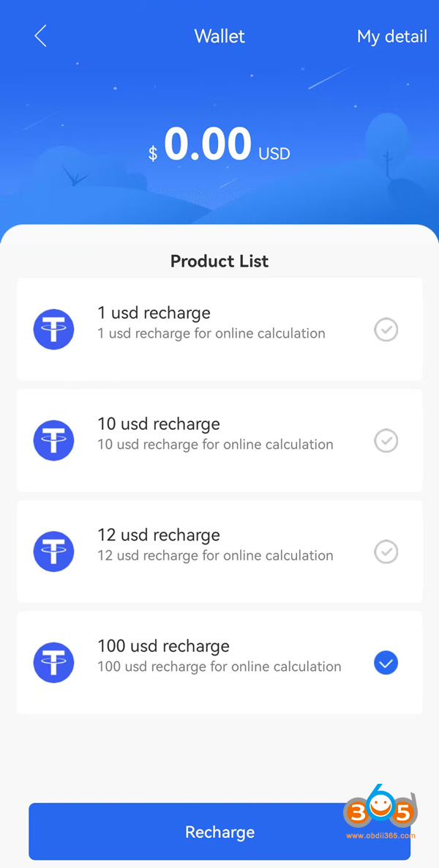
Task: Click the Wallet page title
Action: click(x=219, y=37)
